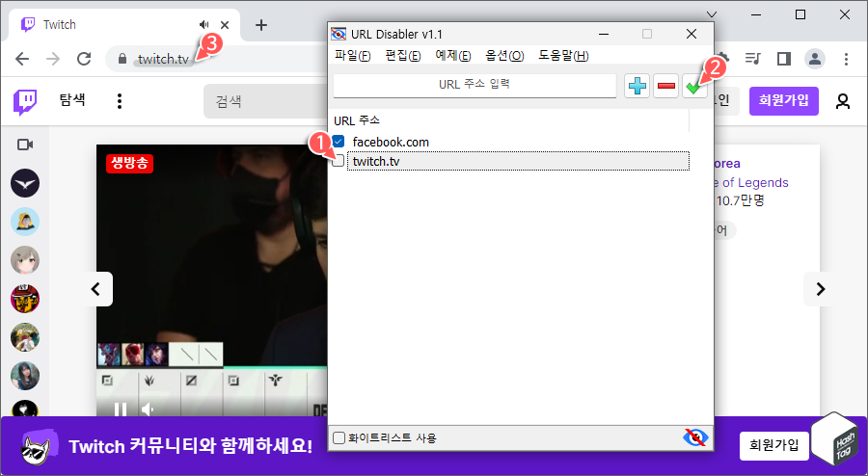Go back in the Chrome browser

tap(22, 59)
